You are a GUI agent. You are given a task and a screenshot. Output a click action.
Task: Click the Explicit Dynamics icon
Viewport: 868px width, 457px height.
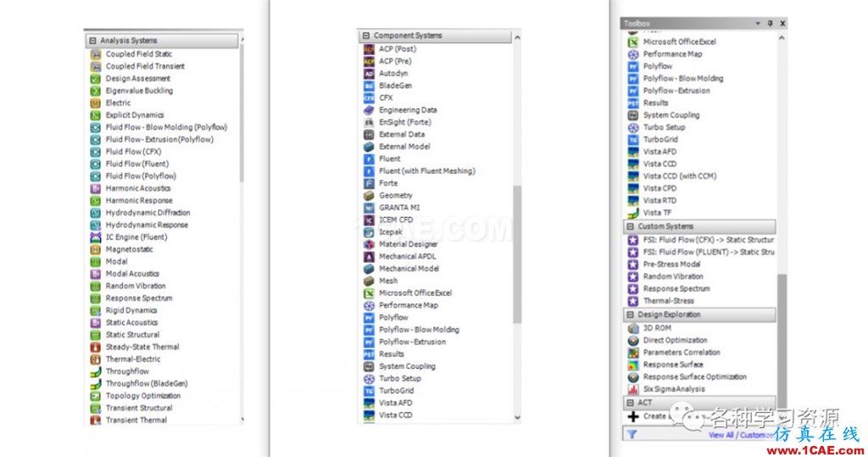96,115
